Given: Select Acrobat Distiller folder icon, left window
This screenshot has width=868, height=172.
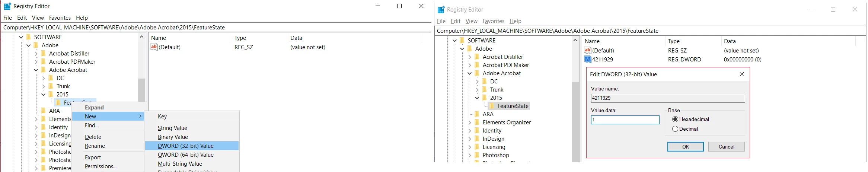Looking at the screenshot, I should (43, 53).
